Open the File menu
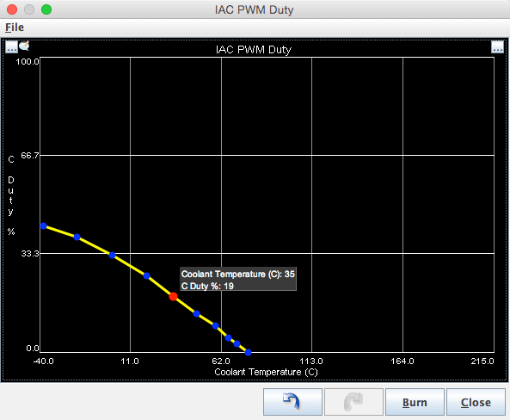The image size is (510, 420). point(15,28)
